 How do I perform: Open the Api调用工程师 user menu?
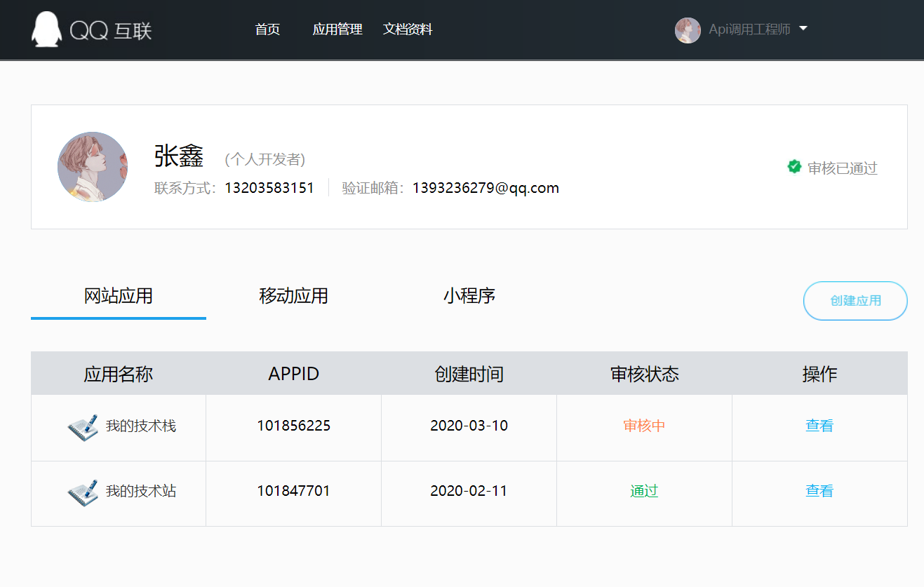tap(749, 29)
